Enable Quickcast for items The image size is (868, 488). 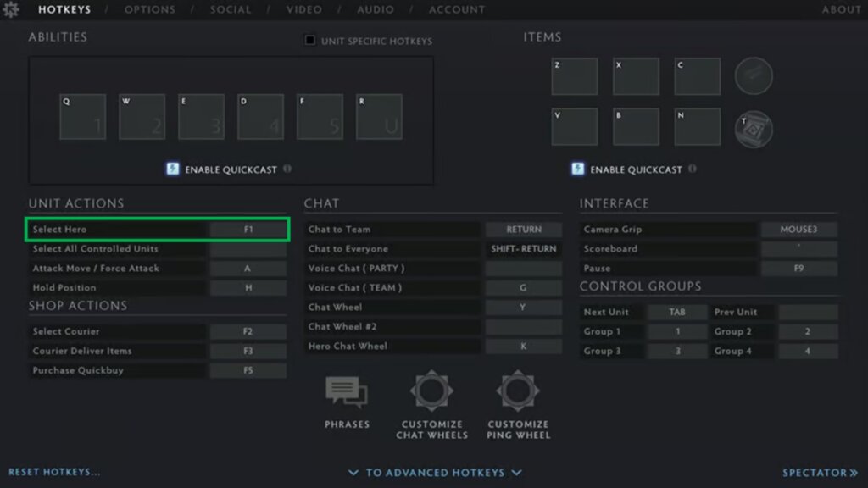pos(576,169)
